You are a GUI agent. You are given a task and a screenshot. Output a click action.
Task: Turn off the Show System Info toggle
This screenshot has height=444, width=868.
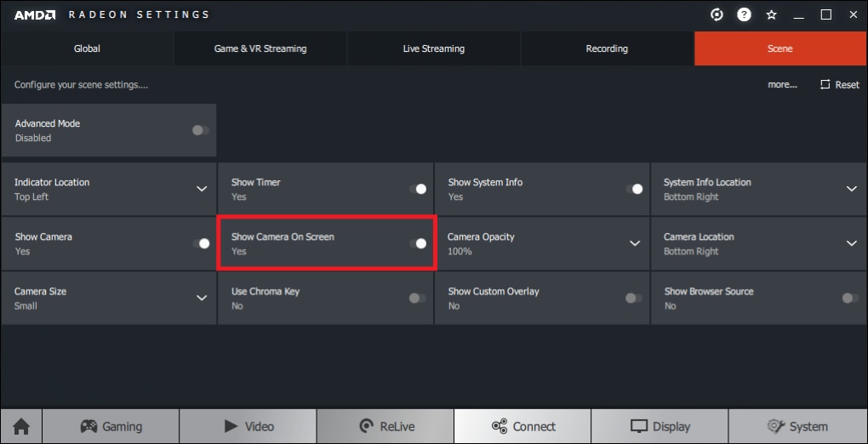(x=634, y=189)
